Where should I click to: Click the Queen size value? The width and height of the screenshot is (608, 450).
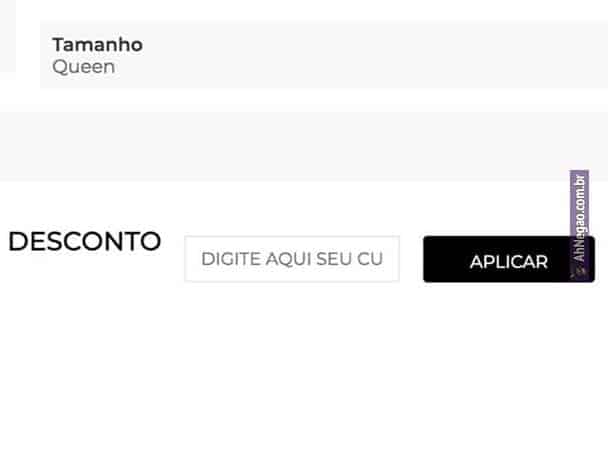click(83, 67)
